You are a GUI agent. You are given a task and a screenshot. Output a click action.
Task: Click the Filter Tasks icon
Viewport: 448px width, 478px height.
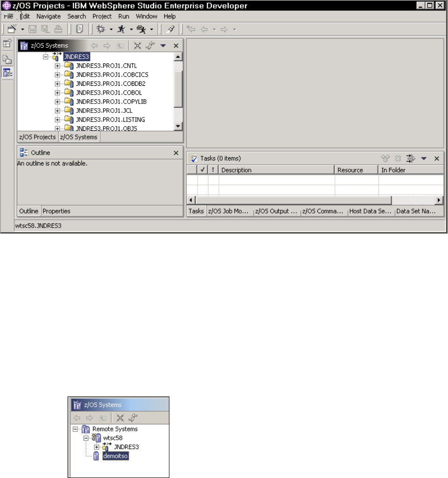pyautogui.click(x=410, y=158)
